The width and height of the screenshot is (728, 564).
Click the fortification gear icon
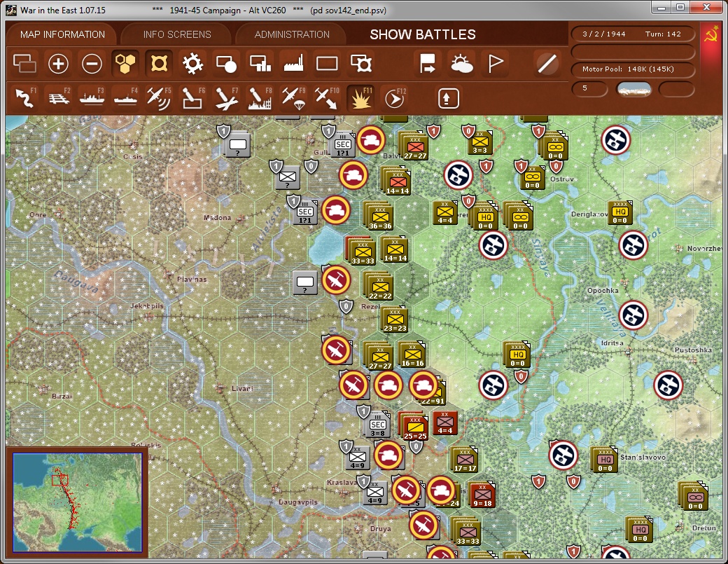[x=192, y=64]
